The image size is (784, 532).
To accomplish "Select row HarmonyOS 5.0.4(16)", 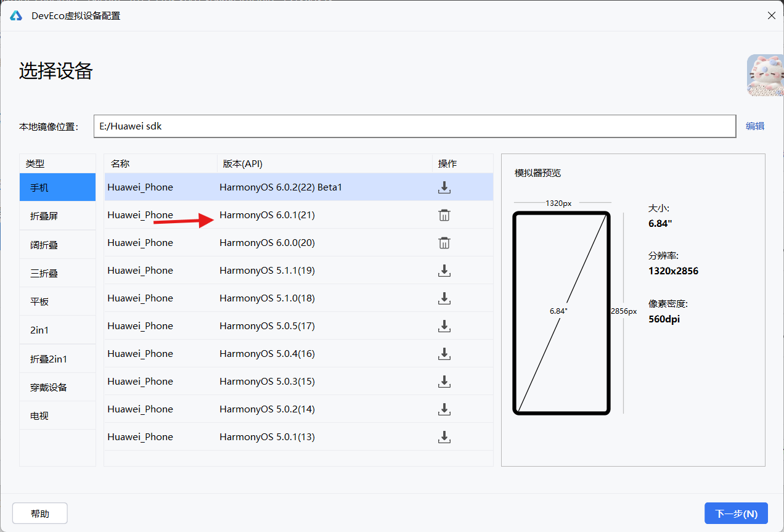I will 298,353.
